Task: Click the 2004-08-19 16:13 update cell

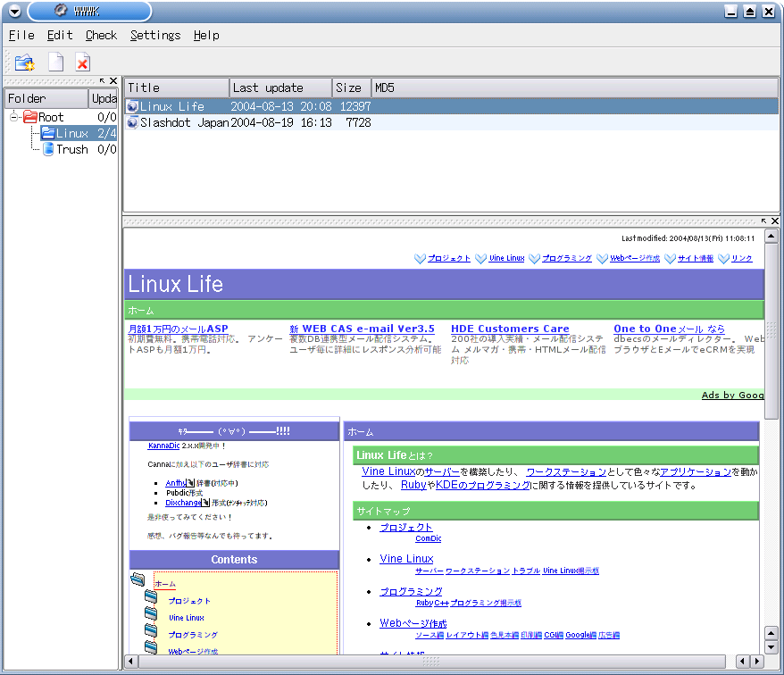Action: tap(281, 122)
